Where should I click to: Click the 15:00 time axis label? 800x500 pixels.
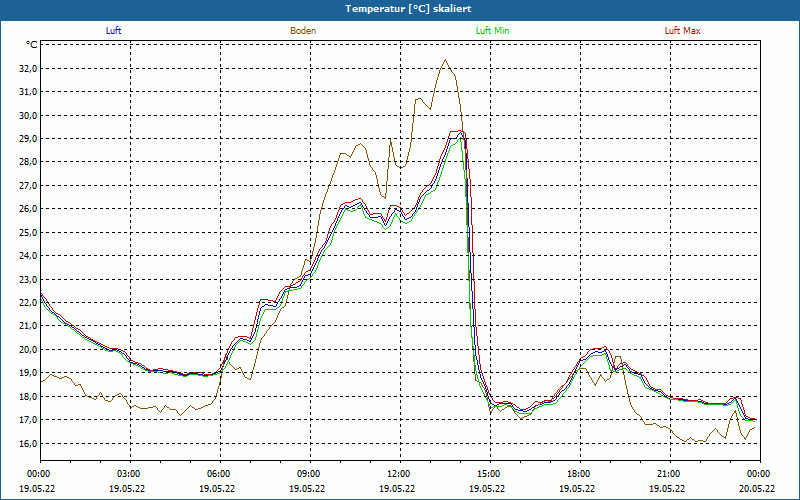click(490, 474)
